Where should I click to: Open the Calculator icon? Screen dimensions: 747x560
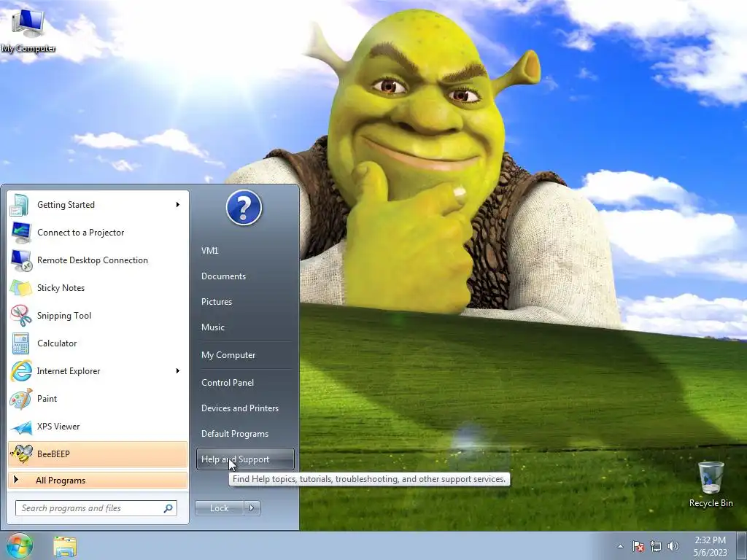click(x=20, y=343)
